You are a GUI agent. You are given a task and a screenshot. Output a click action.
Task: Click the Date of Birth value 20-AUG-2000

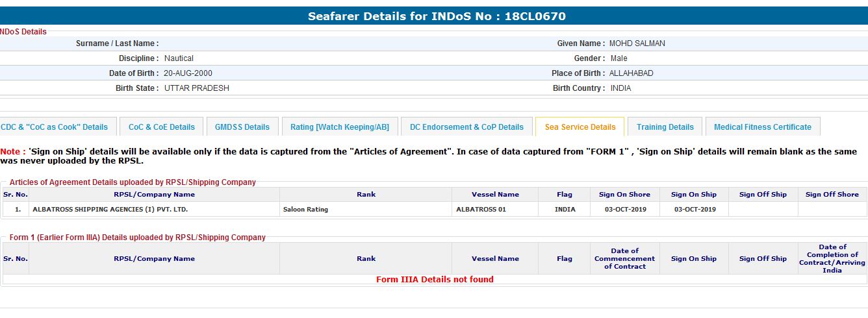pyautogui.click(x=188, y=73)
